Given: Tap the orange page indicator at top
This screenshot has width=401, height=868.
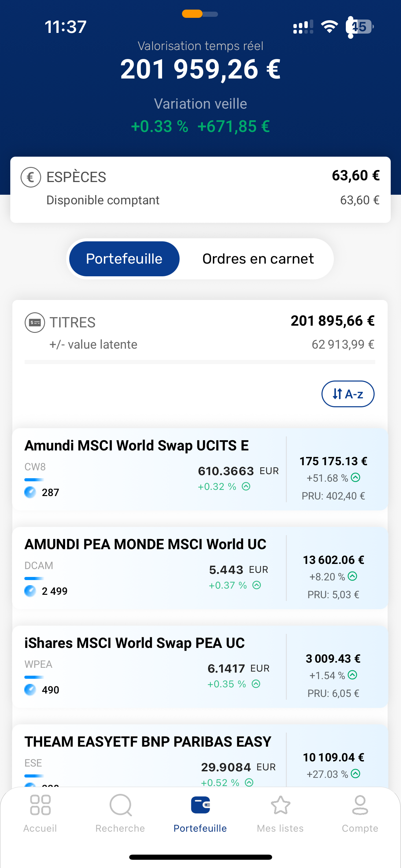Looking at the screenshot, I should click(x=192, y=14).
